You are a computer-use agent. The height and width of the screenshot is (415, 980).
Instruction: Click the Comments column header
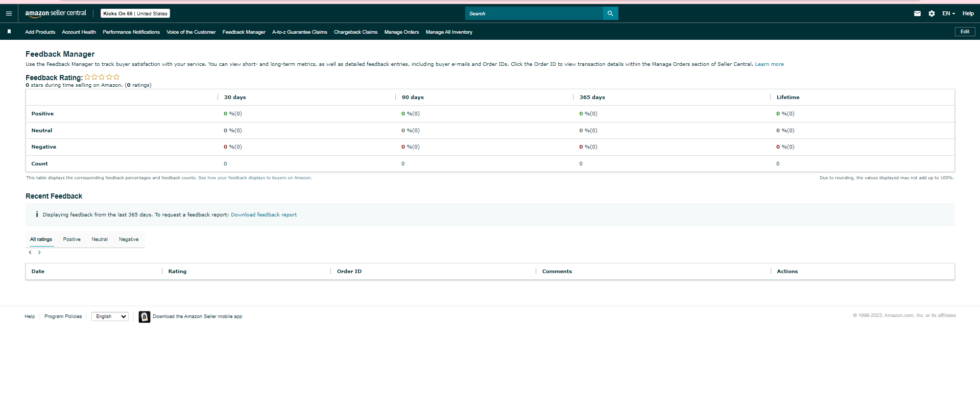pyautogui.click(x=557, y=272)
